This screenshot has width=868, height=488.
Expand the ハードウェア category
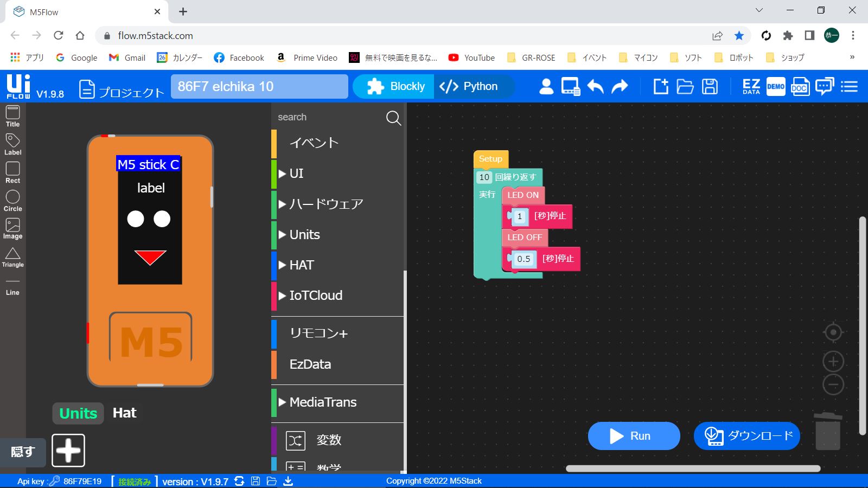point(325,204)
